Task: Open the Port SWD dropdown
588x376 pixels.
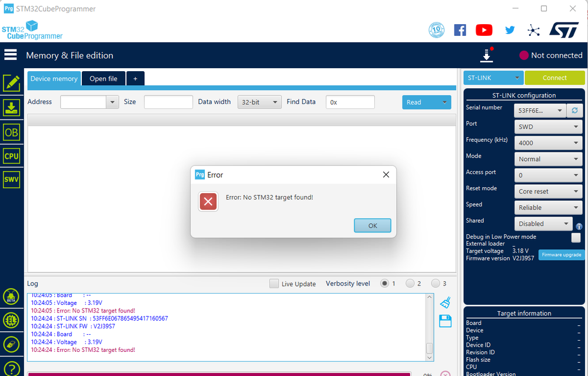Action: pos(548,127)
